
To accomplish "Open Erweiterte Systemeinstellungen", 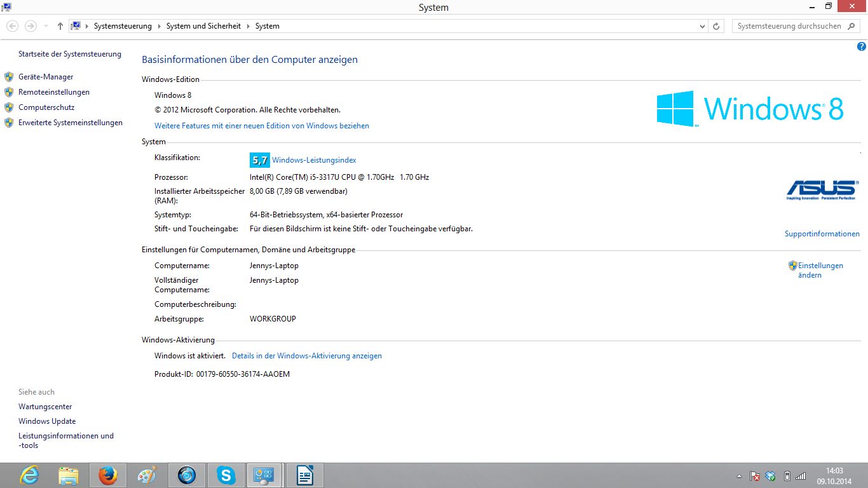I will (71, 123).
